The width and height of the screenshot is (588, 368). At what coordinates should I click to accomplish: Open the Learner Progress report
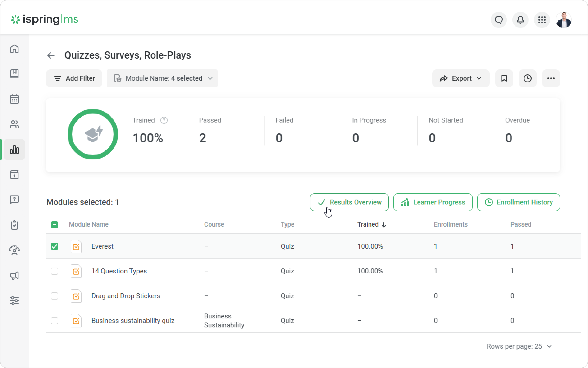(x=433, y=202)
